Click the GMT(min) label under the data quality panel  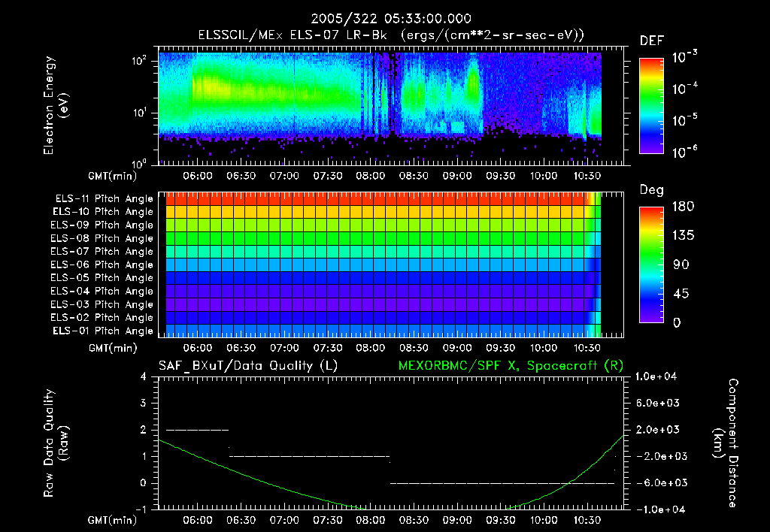click(113, 520)
